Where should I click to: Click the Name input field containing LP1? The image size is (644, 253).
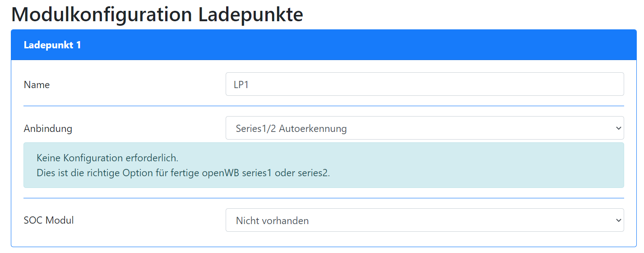tap(424, 84)
